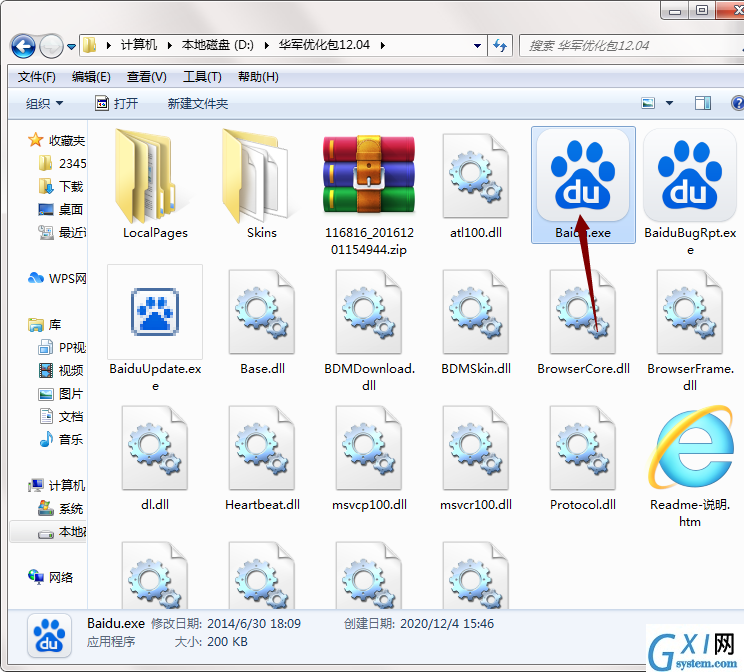Click 计算机 in the address path

pos(139,45)
